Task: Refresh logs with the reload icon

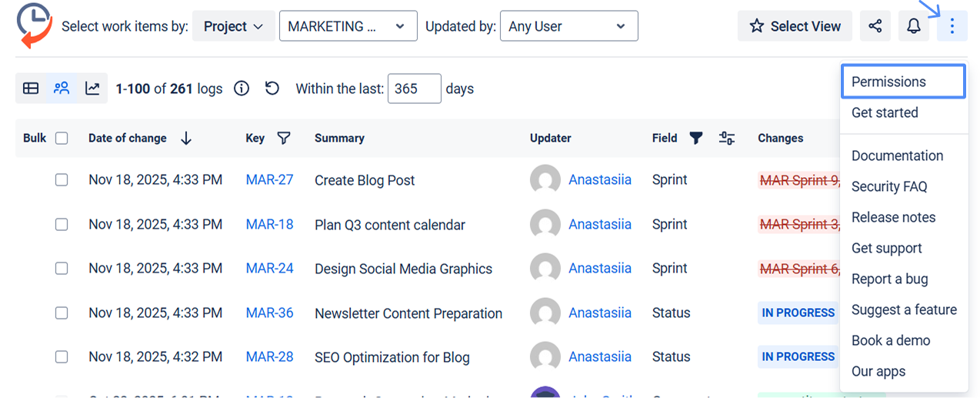Action: [x=272, y=89]
